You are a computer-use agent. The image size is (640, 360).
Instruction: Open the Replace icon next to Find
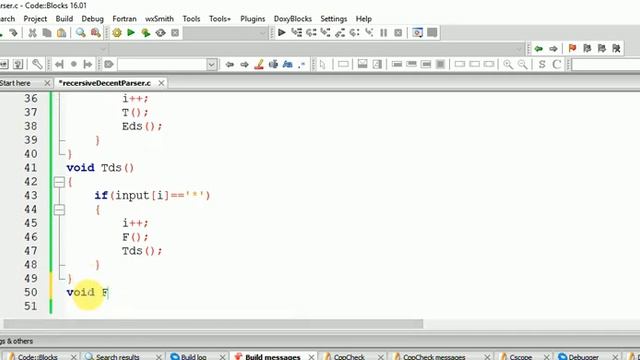[x=96, y=33]
